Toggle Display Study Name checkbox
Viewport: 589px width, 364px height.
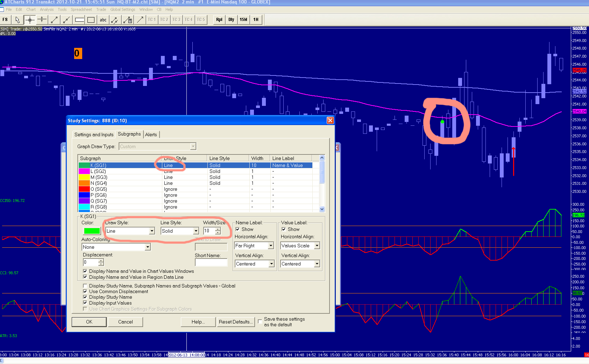click(85, 297)
